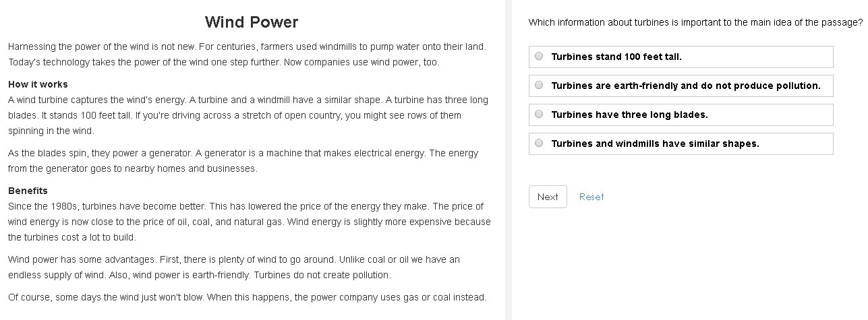Image resolution: width=868 pixels, height=320 pixels.
Task: Click the sentence starting "Of course, some days"
Action: tap(247, 297)
